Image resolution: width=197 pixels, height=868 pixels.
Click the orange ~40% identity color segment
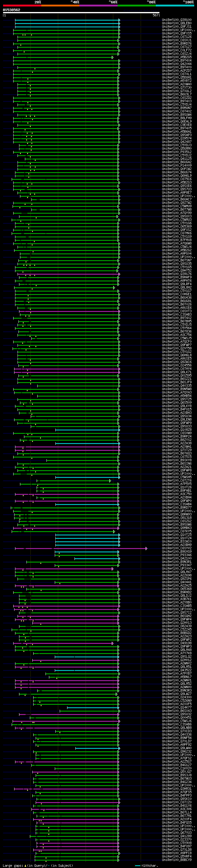[x=60, y=6]
